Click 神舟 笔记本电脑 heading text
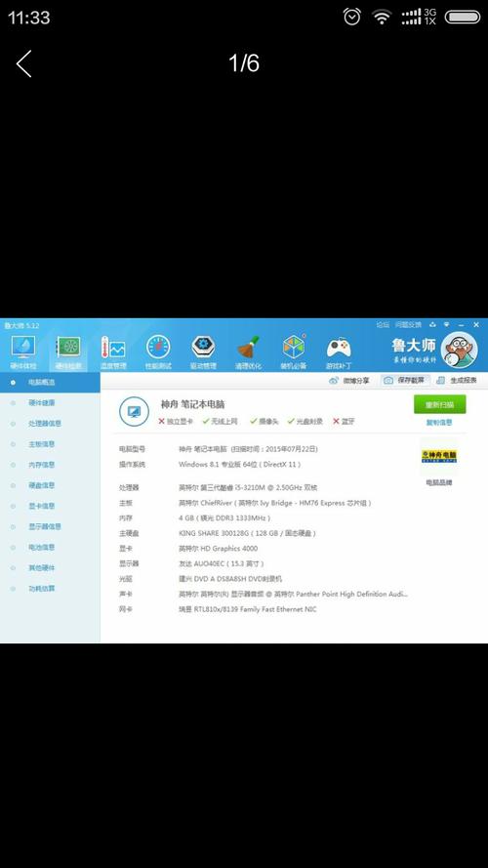The height and width of the screenshot is (868, 488). click(x=192, y=404)
